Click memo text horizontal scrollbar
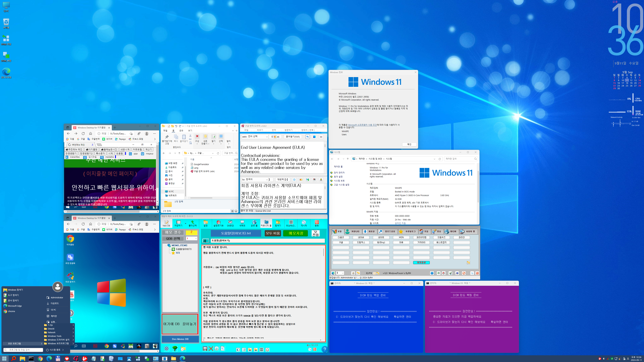The width and height of the screenshot is (644, 362). click(262, 340)
